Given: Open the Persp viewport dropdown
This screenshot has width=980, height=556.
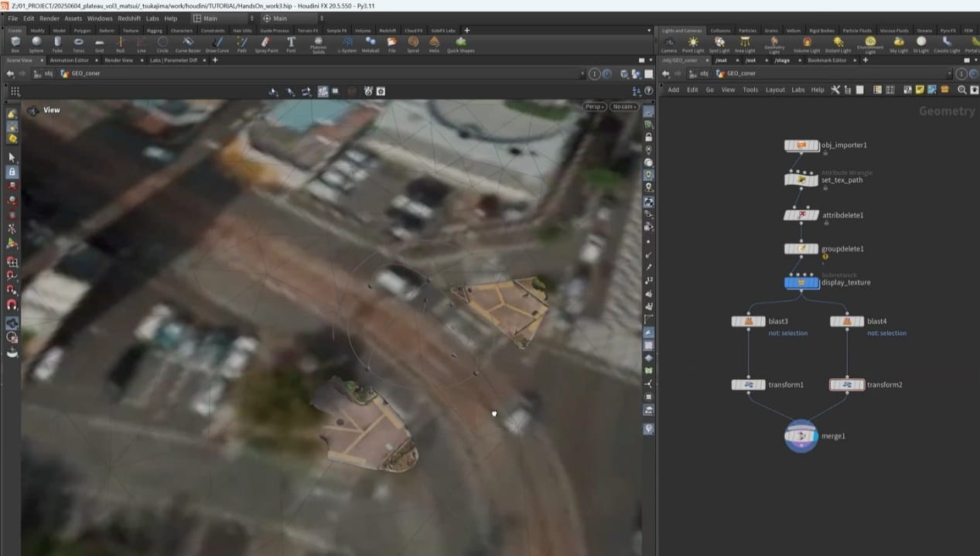Looking at the screenshot, I should (x=594, y=107).
